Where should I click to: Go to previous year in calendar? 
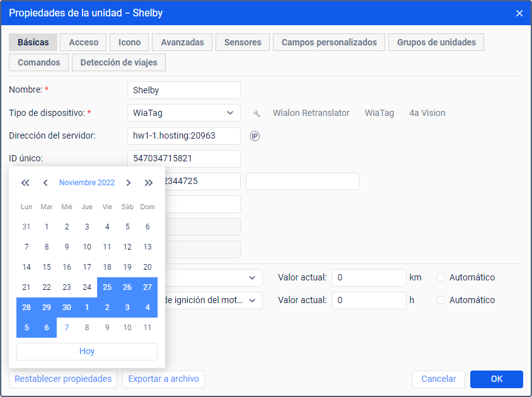click(25, 183)
